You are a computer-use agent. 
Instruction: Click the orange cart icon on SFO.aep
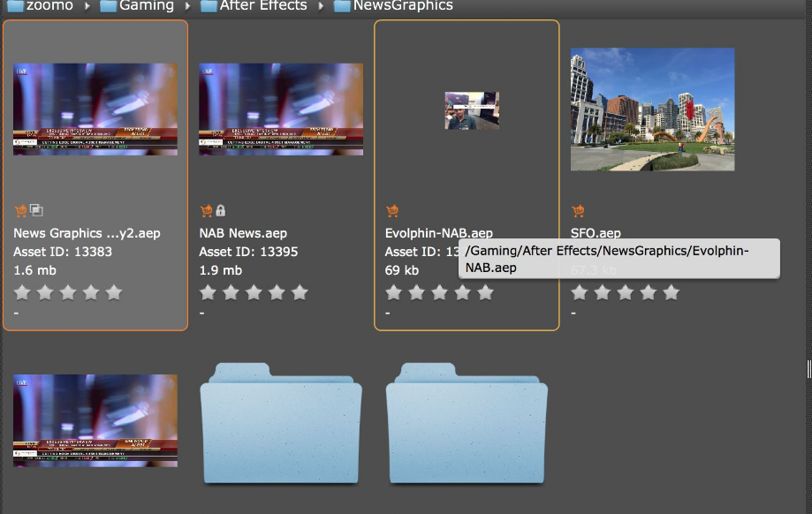tap(578, 211)
